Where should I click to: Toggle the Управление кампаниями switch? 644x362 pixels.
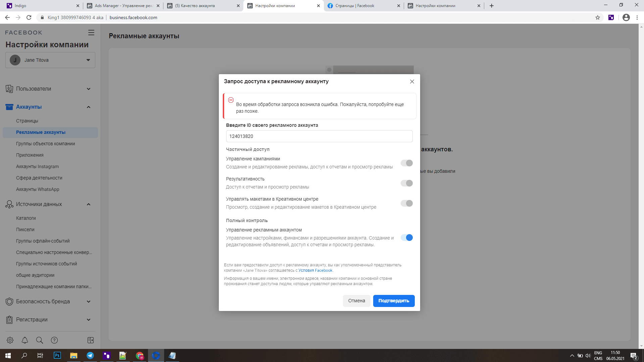(406, 163)
